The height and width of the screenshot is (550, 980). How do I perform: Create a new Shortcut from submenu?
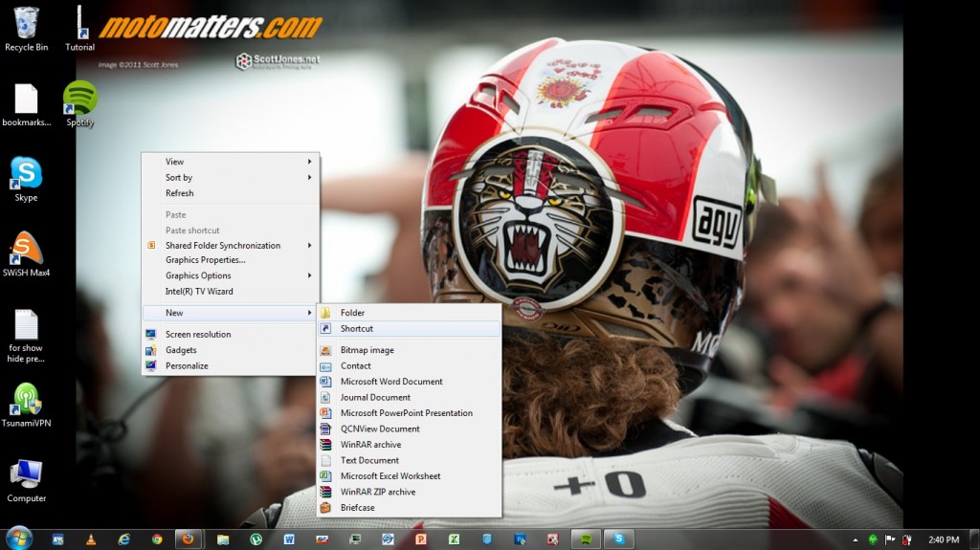[410, 328]
